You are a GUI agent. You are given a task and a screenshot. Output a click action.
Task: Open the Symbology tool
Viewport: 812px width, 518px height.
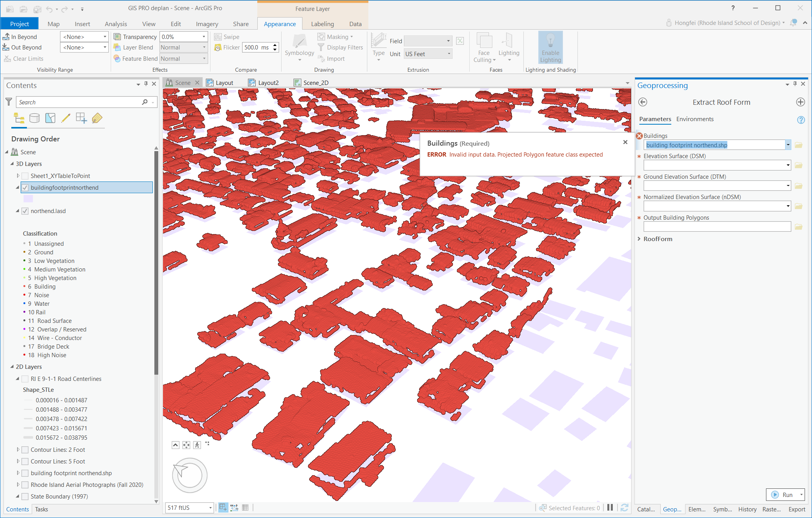pos(299,48)
